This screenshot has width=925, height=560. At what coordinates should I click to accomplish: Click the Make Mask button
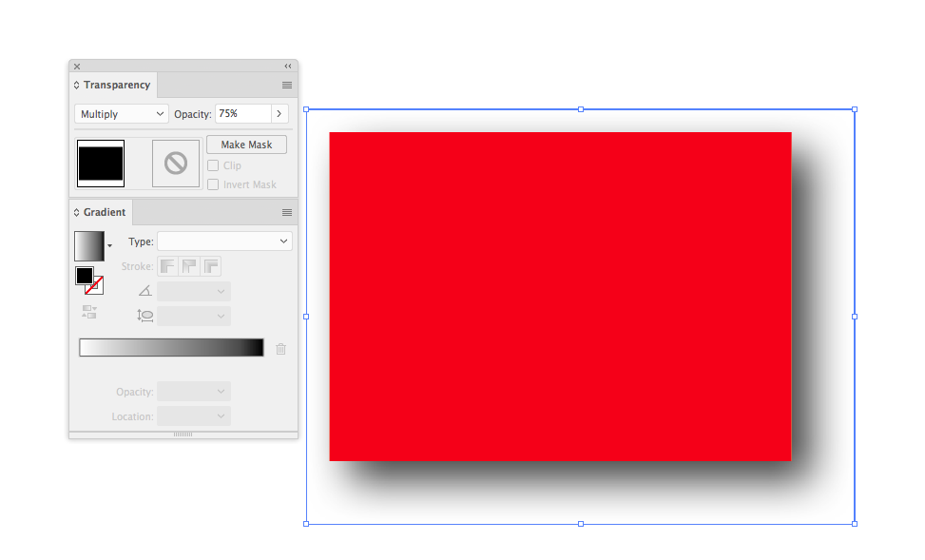click(x=246, y=145)
